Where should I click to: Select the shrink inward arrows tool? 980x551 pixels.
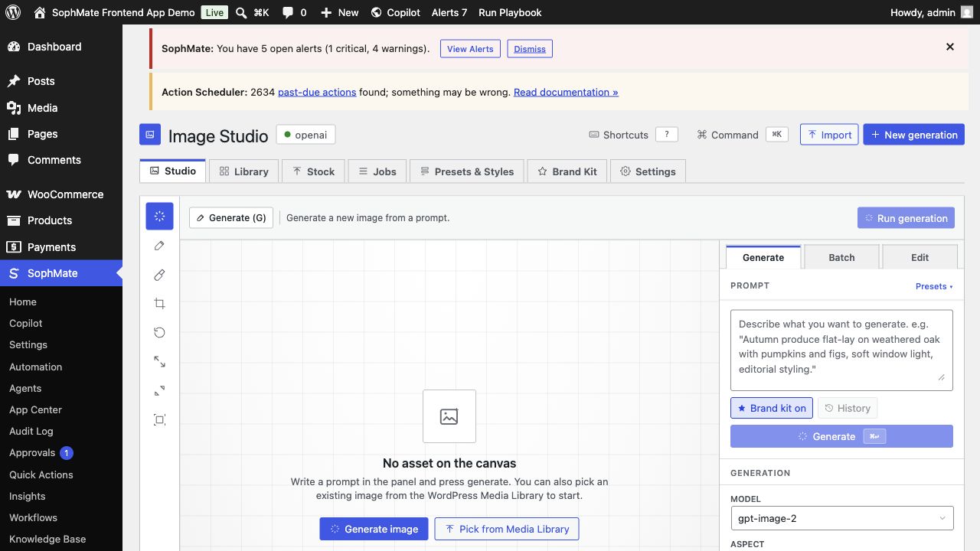click(159, 390)
